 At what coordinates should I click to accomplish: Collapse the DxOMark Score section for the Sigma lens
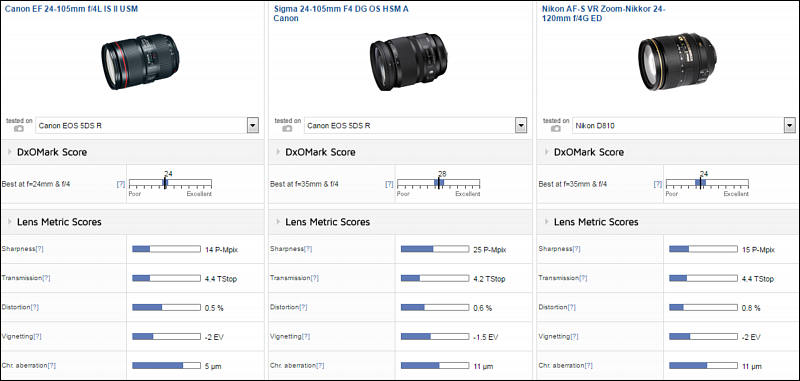coord(279,152)
